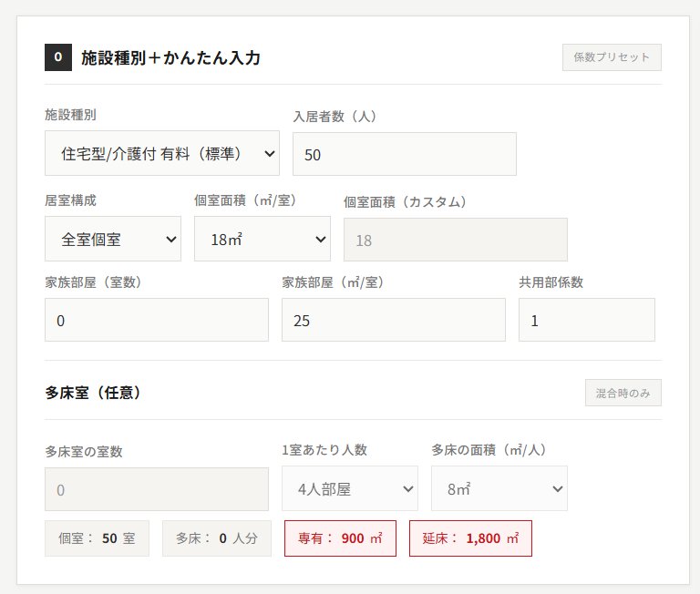
Task: Click the 個室面積(㎡/室) label
Action: tap(245, 200)
